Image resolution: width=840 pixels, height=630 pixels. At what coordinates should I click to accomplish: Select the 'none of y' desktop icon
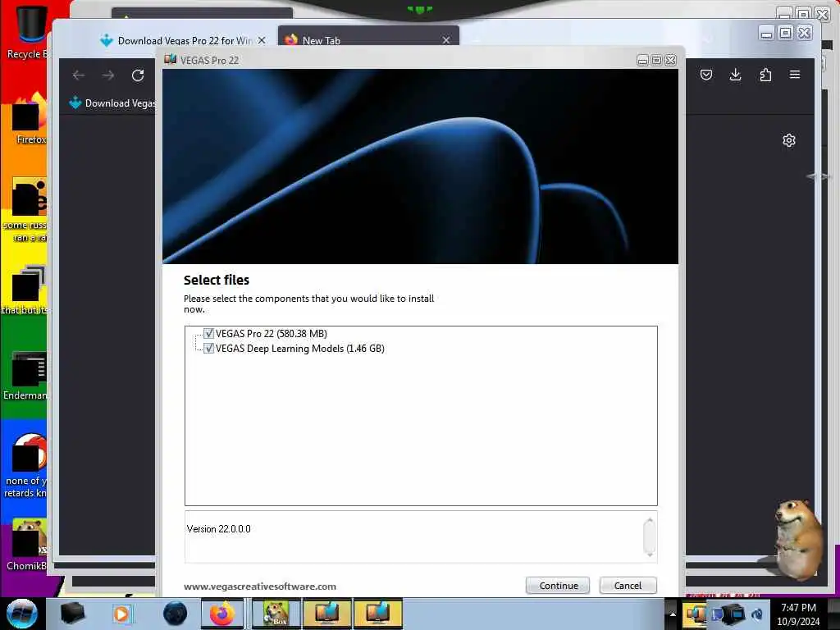click(x=27, y=465)
